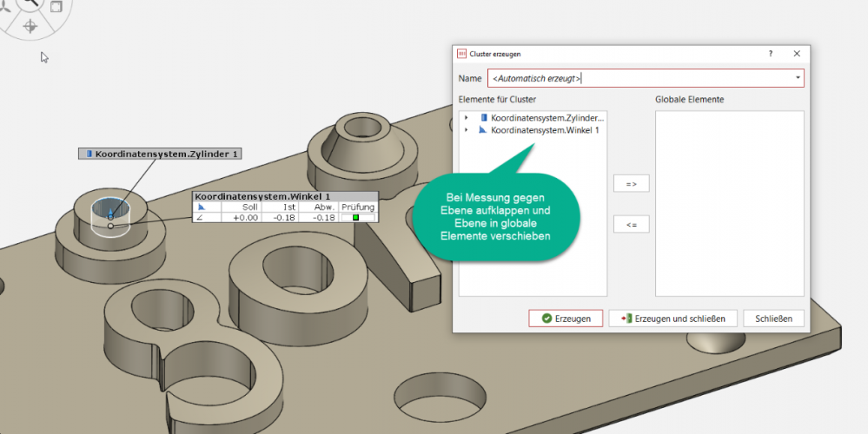Open the Name dropdown arrow

[x=798, y=78]
